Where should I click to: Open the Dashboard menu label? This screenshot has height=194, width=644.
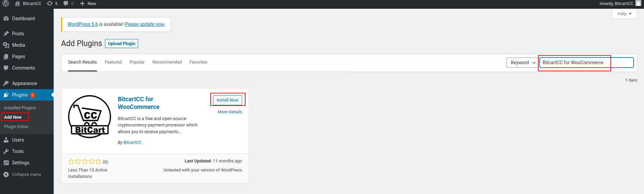click(x=23, y=18)
